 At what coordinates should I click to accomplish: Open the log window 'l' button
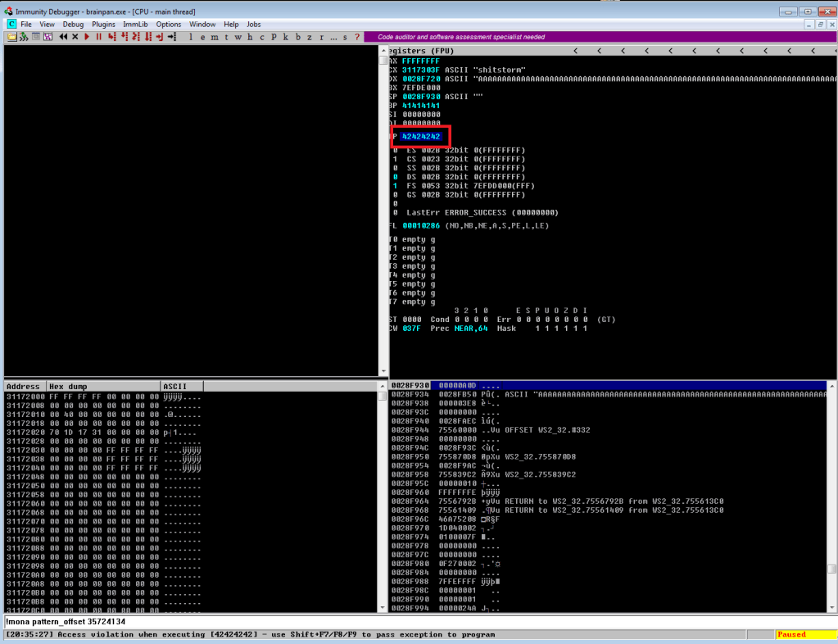tap(192, 37)
